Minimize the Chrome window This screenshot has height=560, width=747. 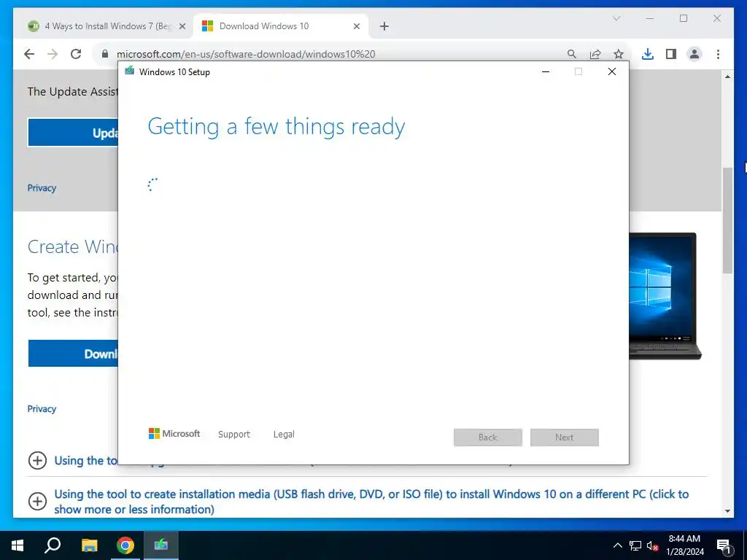(x=650, y=18)
